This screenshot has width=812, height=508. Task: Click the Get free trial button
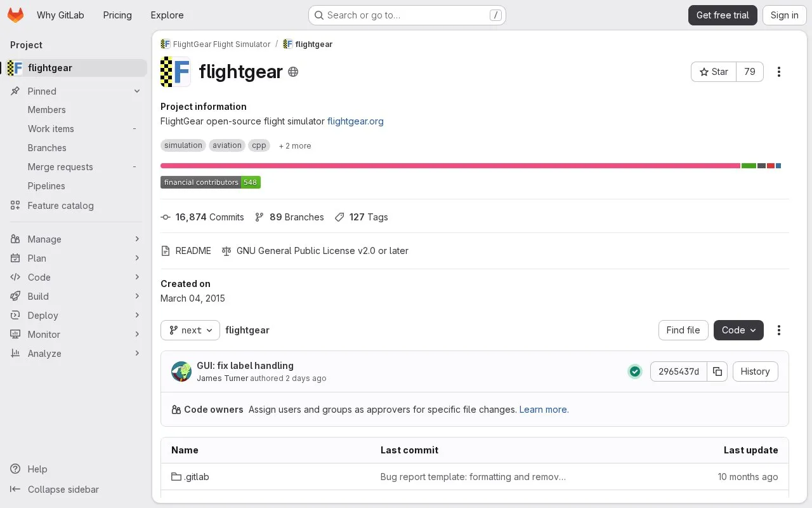[x=723, y=15]
